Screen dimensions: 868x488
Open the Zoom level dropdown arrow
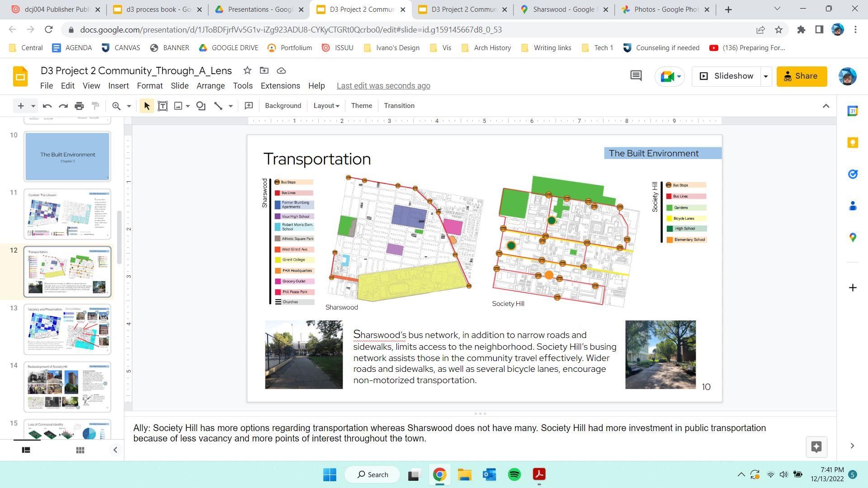click(x=129, y=106)
